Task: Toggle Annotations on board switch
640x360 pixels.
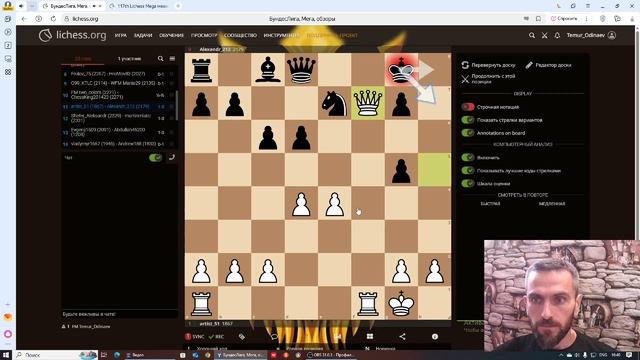Action: pos(468,133)
